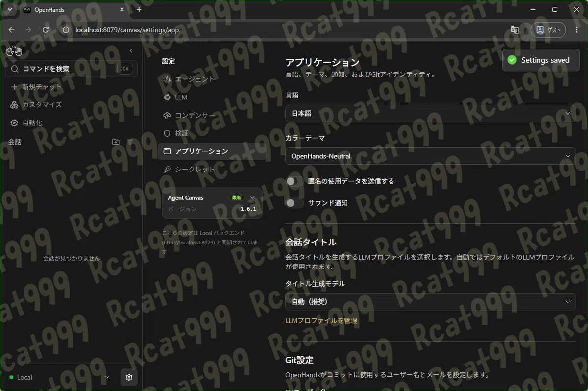Follow the LLMプロファイルを管理 link
This screenshot has height=391, width=588.
(x=321, y=321)
